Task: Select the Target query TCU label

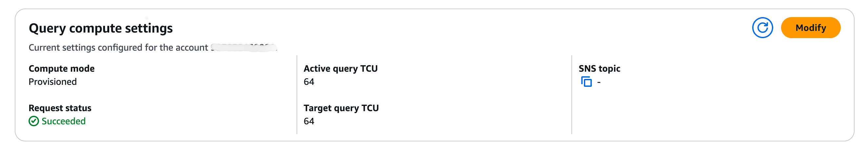Action: click(341, 108)
